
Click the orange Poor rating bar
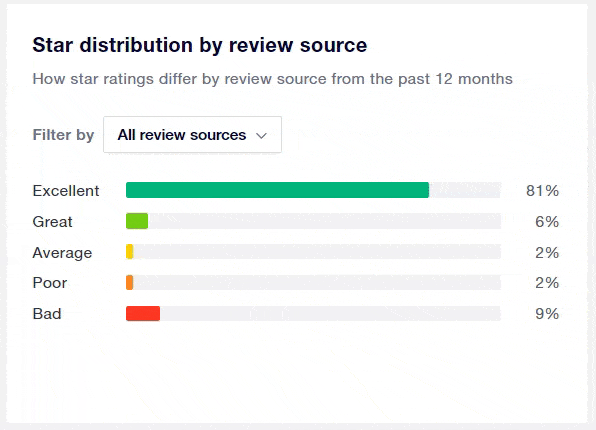click(130, 282)
